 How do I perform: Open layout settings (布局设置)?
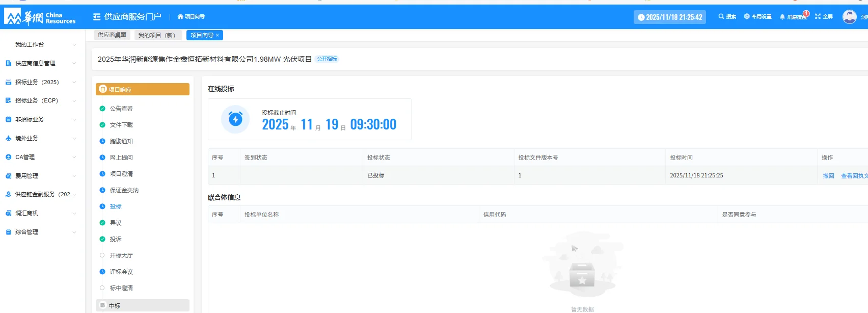[757, 17]
